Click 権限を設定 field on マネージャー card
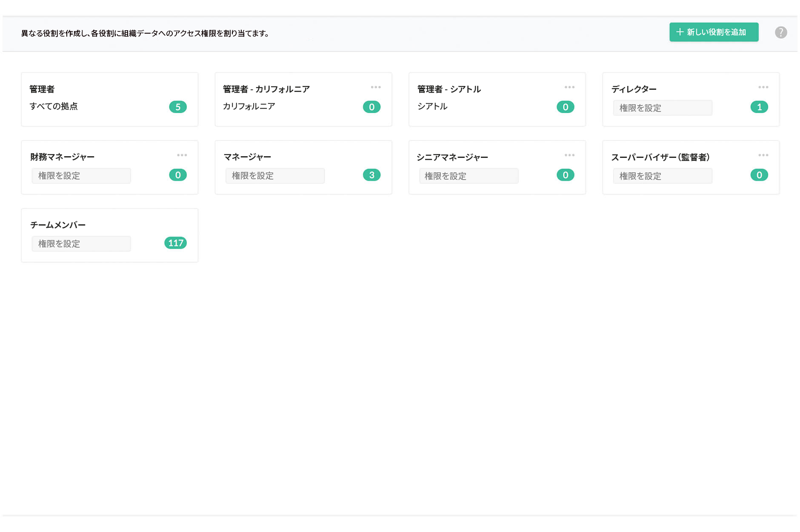Screen dimensions: 800x532 [274, 175]
